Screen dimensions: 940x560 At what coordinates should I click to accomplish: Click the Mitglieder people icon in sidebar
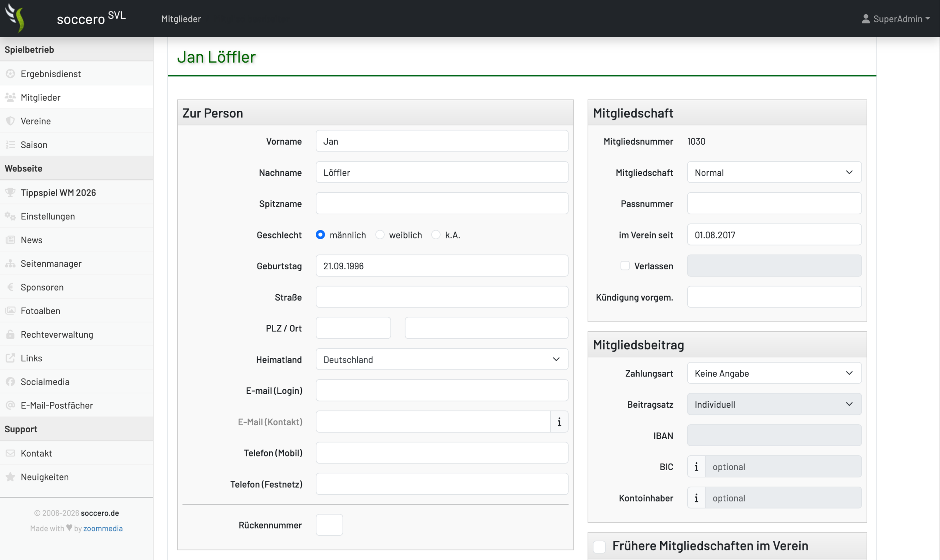click(10, 97)
